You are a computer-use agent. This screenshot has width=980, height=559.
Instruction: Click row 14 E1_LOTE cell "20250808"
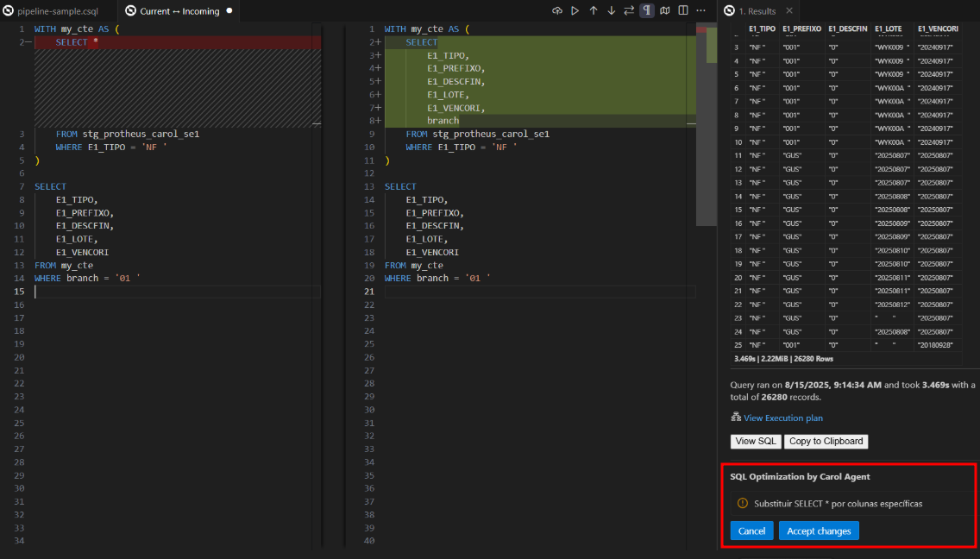click(x=893, y=197)
